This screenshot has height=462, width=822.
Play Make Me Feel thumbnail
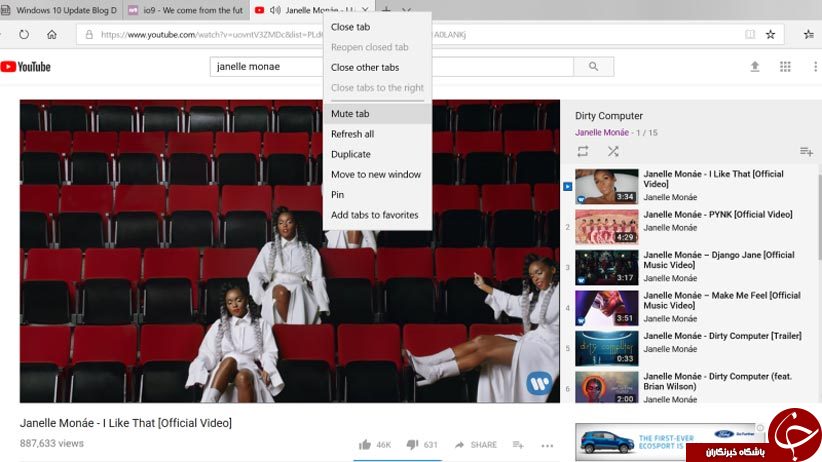[607, 308]
